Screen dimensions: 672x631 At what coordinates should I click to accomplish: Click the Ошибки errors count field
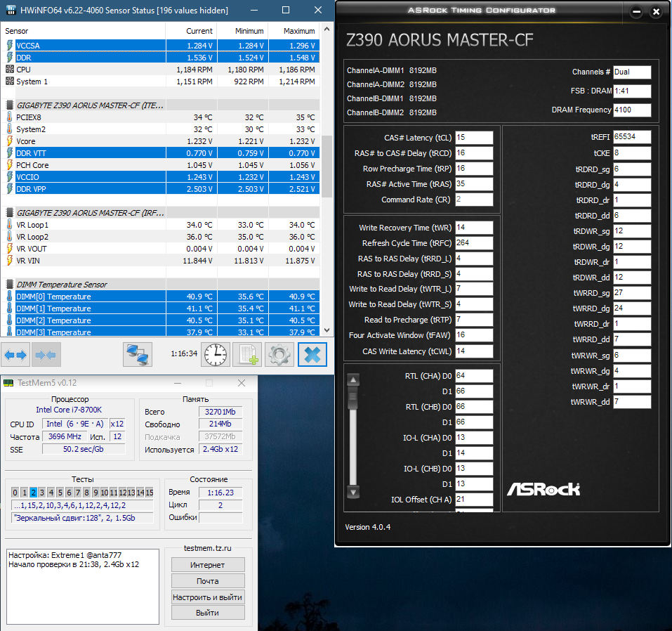(220, 518)
